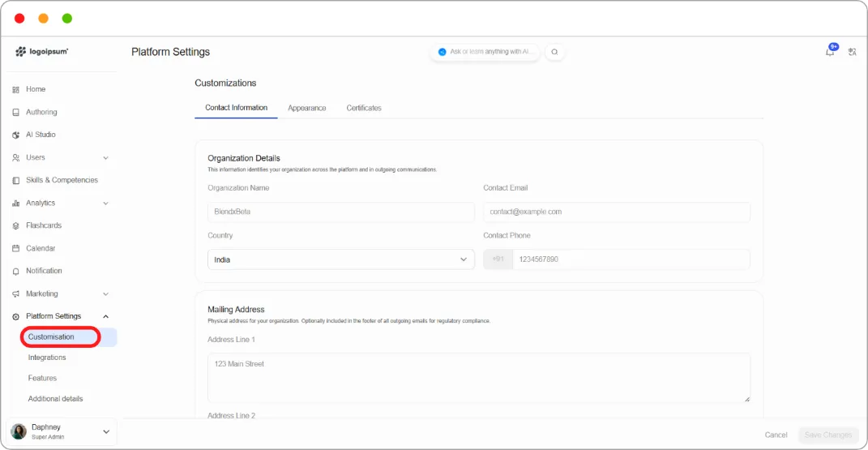Click the Super Admin role label

point(48,437)
